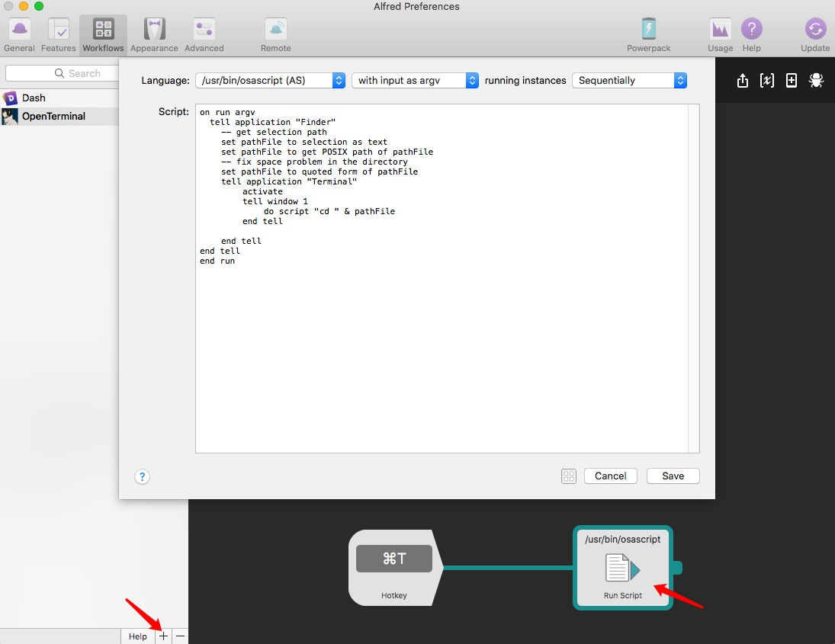Click the 'activate' script line
The image size is (835, 644).
[262, 191]
